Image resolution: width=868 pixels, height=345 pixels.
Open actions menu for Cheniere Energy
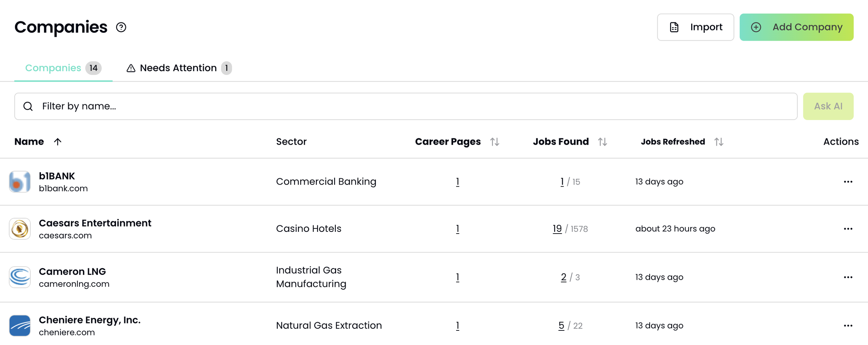848,326
